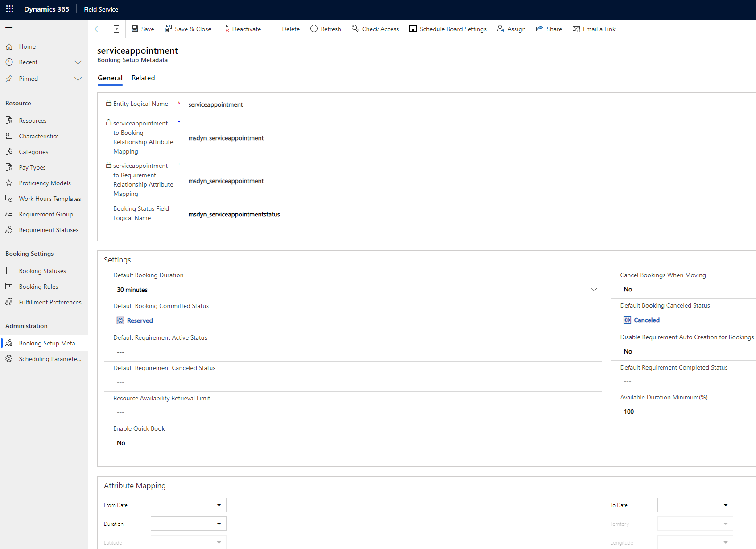Screen dimensions: 756x549
Task: Expand the Pinned section chevron
Action: [x=78, y=79]
